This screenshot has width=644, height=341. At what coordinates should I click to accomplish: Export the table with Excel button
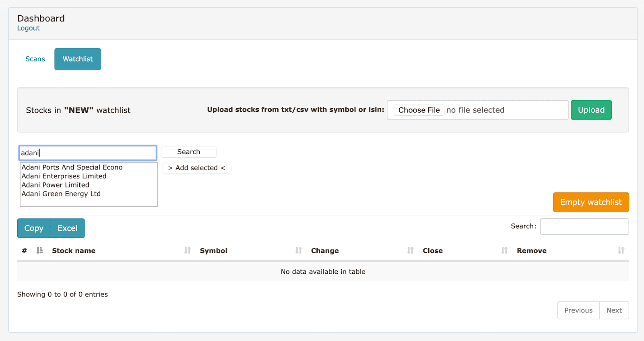(67, 228)
